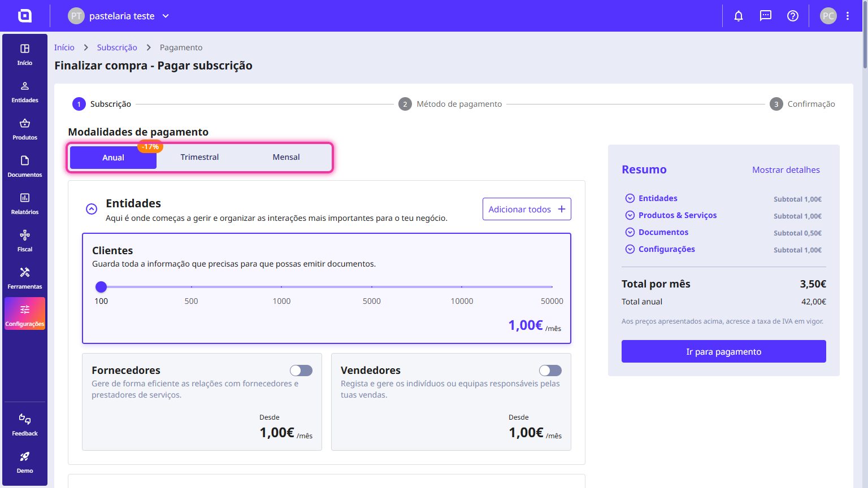Click the Clientes slider handle at 100
This screenshot has height=488, width=868.
tap(101, 287)
